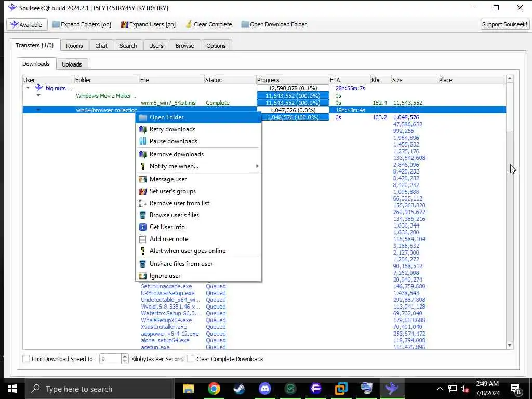532x399 pixels.
Task: Open the Windows Start menu
Action: tap(12, 389)
